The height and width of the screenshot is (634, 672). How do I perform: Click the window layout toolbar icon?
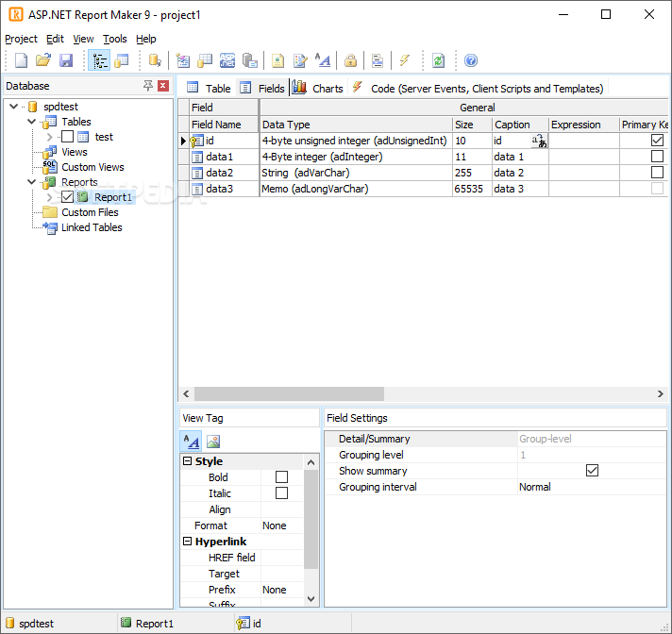coord(122,60)
